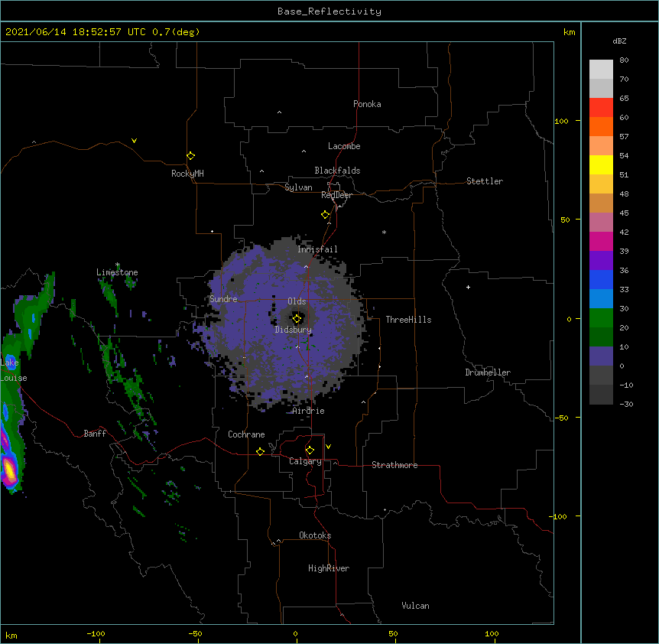This screenshot has width=659, height=644.
Task: Click the Calgary city label
Action: pos(305,461)
